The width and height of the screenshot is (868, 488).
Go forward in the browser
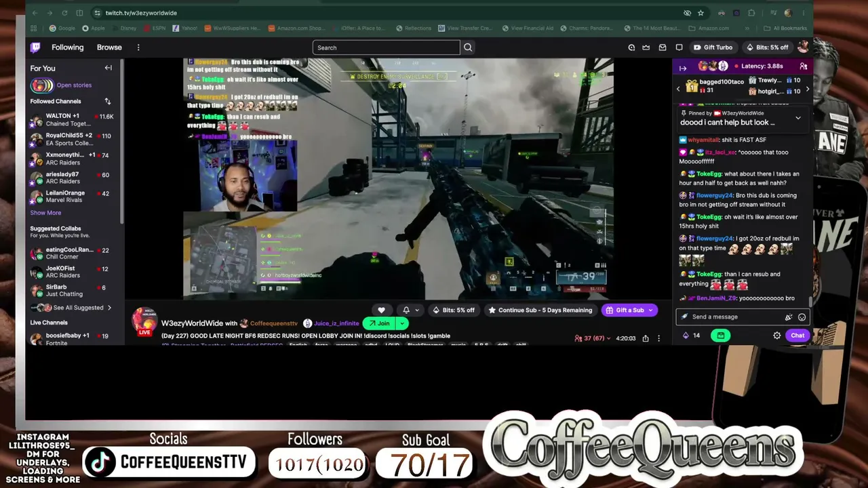click(x=50, y=13)
